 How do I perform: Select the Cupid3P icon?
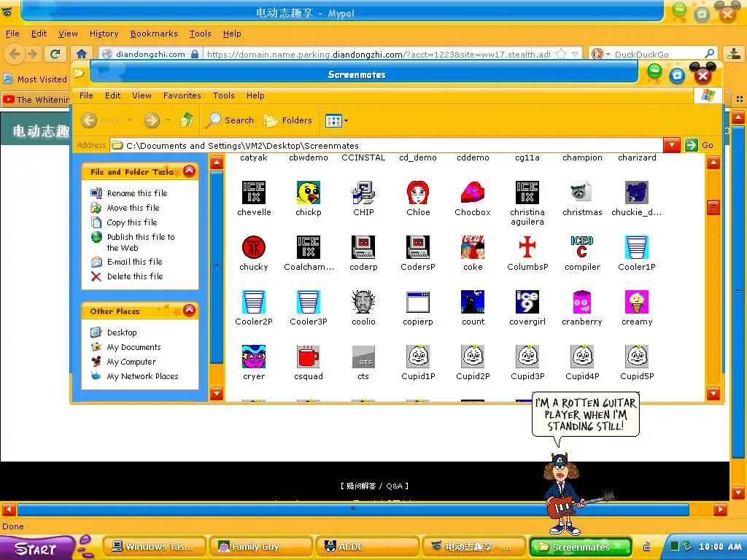click(527, 357)
